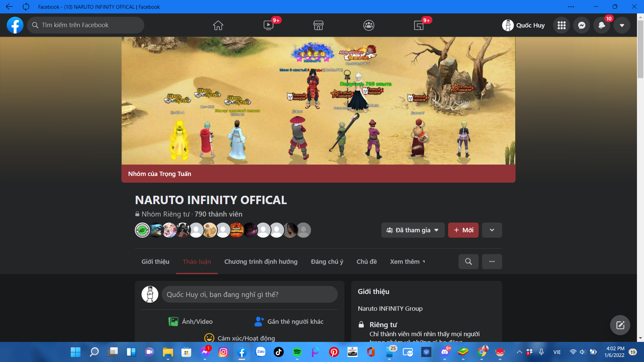
Task: Open Spotify from the taskbar
Action: tap(297, 352)
